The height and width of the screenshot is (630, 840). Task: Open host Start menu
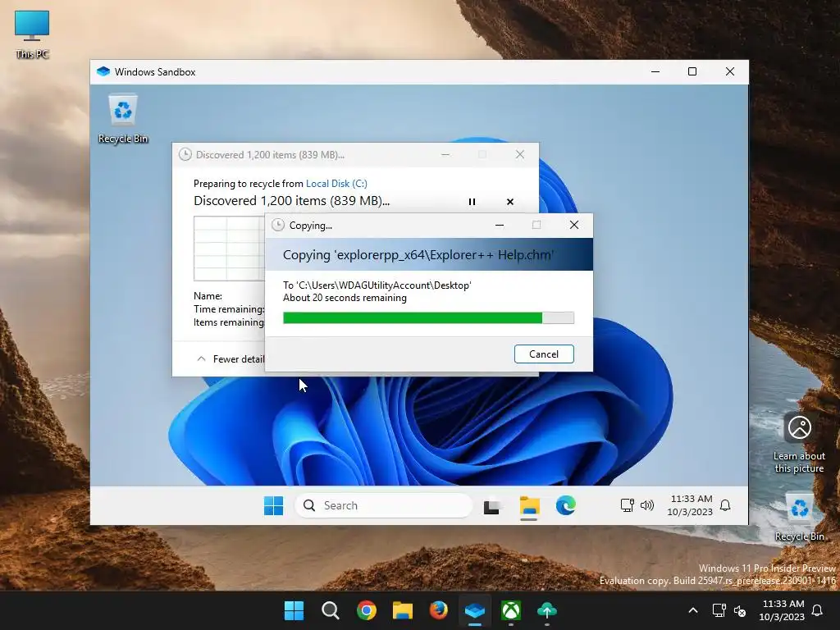pos(294,610)
